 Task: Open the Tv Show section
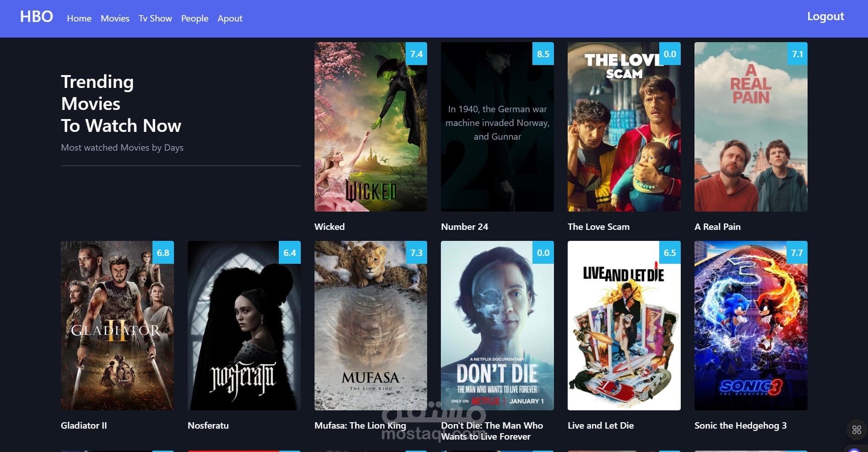pyautogui.click(x=155, y=18)
